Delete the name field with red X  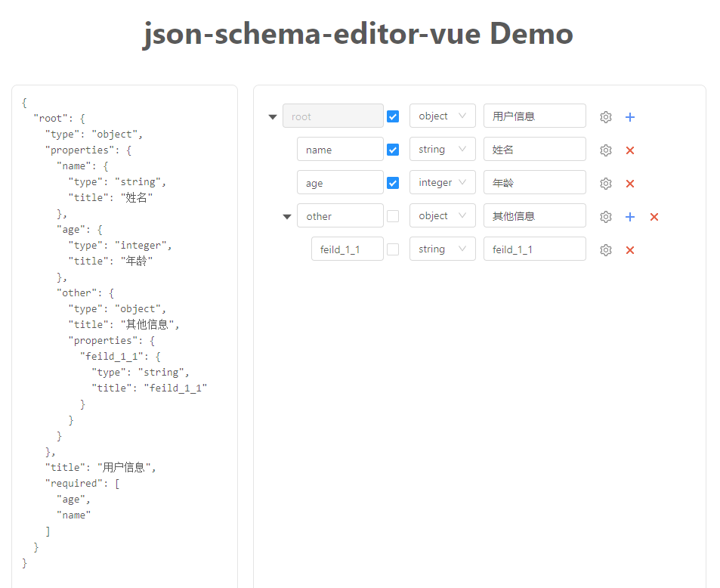pos(630,150)
